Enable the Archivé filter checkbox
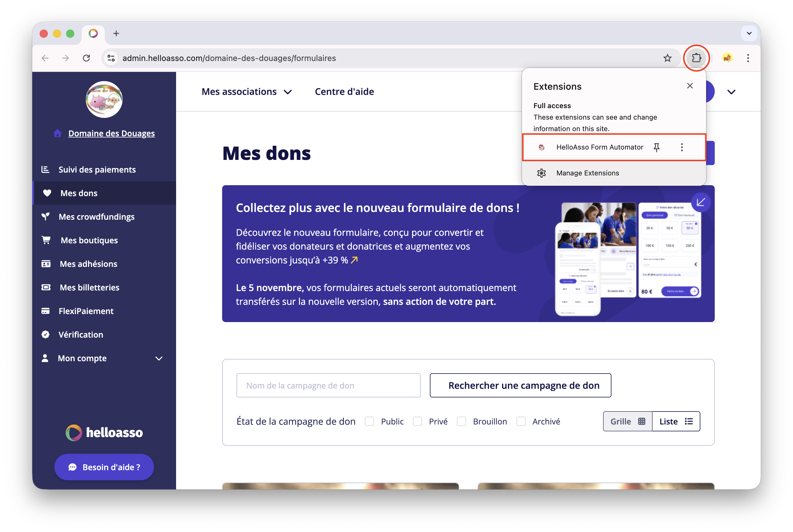 521,421
